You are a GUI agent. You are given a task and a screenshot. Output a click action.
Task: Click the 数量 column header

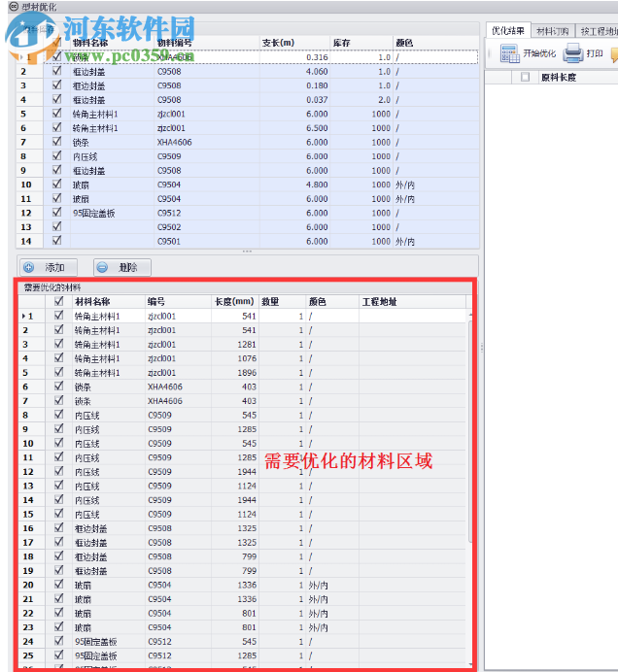(x=282, y=302)
